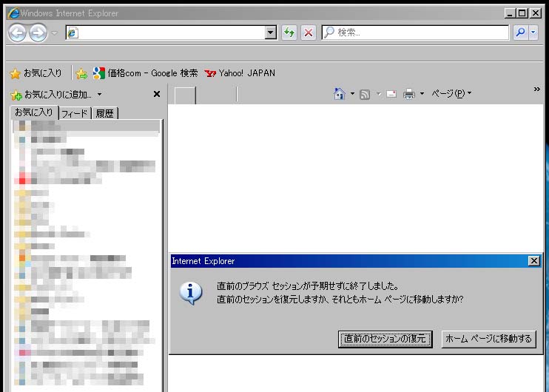Maximize the Windows Internet Explorer window
The image size is (549, 392).
click(x=522, y=13)
